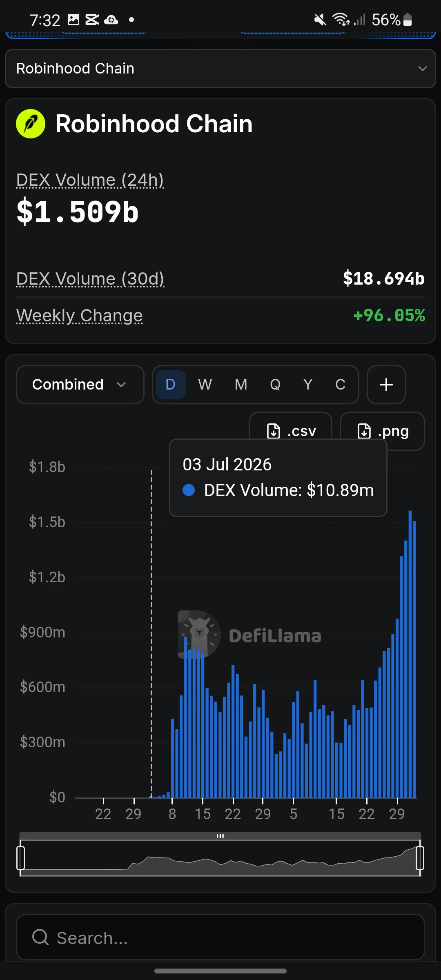Image resolution: width=441 pixels, height=980 pixels.
Task: Click the $600m y-axis label
Action: tap(43, 687)
